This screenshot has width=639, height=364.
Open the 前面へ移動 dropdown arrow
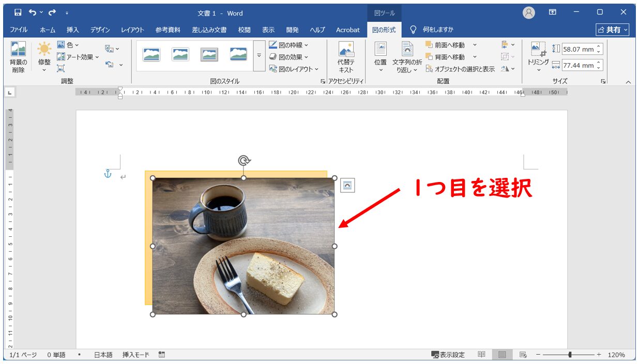coord(475,45)
